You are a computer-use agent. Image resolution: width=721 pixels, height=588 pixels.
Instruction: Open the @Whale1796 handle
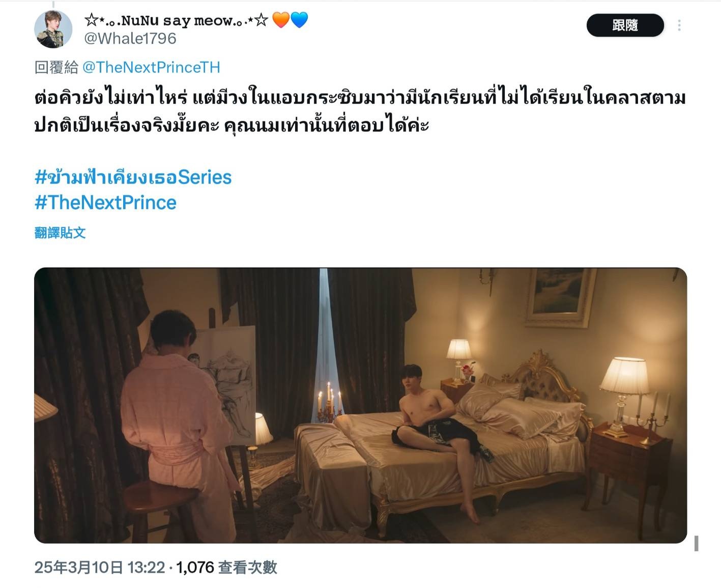(130, 38)
